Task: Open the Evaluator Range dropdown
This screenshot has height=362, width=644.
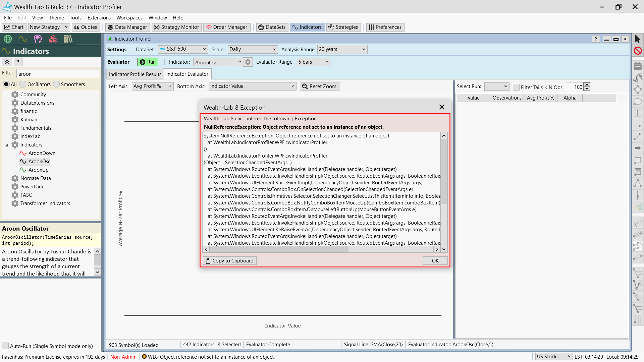Action: (313, 62)
